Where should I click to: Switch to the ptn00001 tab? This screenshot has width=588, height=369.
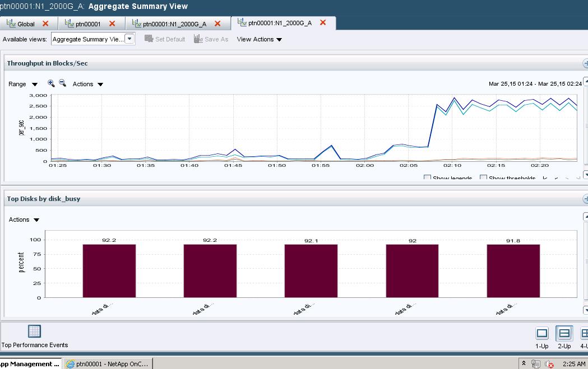87,24
